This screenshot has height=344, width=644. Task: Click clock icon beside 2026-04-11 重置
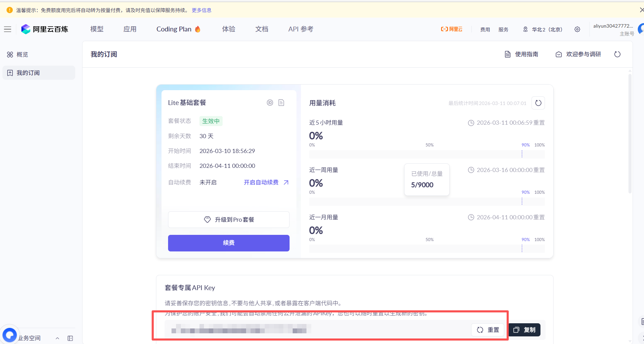(471, 218)
